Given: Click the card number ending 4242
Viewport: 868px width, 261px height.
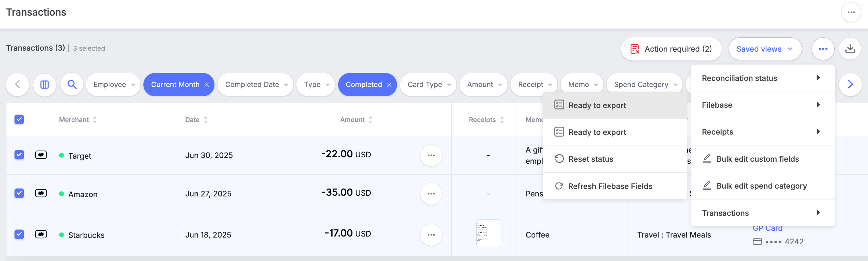Looking at the screenshot, I should click(778, 242).
